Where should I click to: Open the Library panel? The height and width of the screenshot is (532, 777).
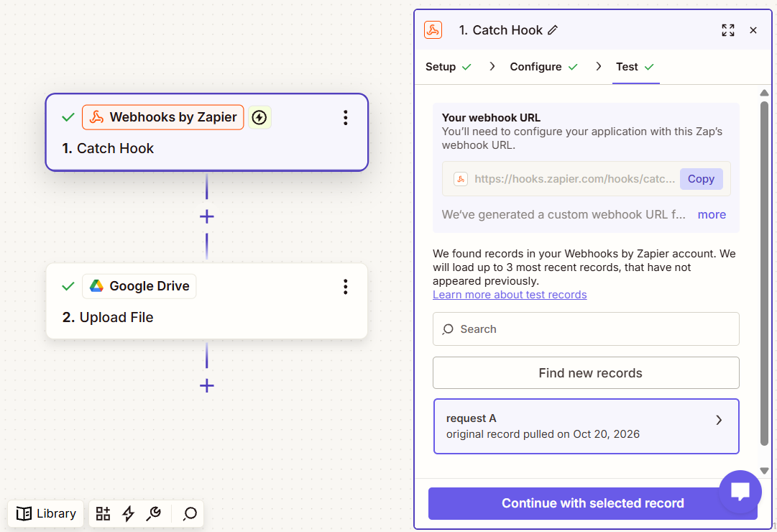(45, 513)
